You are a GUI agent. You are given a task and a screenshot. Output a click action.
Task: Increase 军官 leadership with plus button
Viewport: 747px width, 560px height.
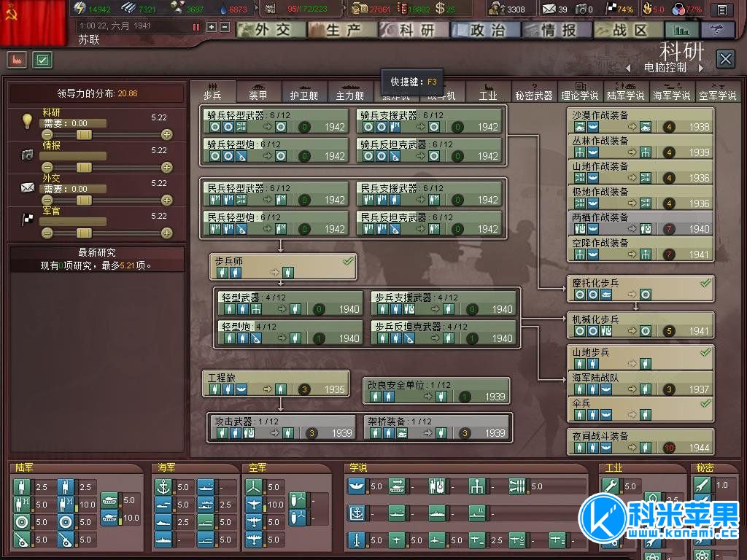click(166, 233)
